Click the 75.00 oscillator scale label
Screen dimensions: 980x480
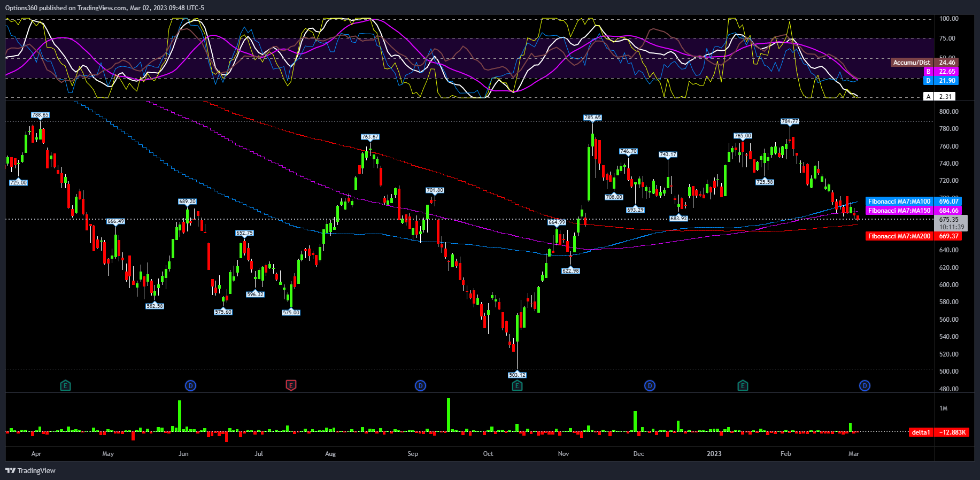coord(947,38)
